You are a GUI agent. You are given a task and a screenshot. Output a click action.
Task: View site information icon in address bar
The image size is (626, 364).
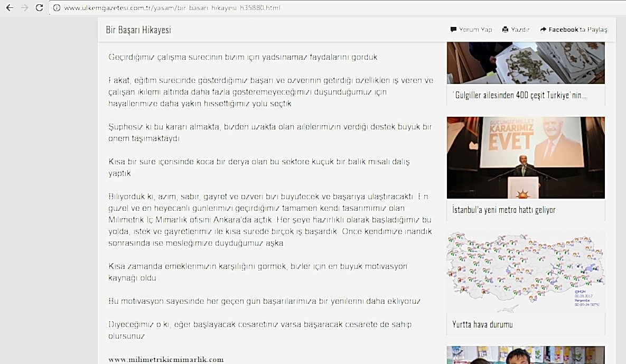(57, 7)
